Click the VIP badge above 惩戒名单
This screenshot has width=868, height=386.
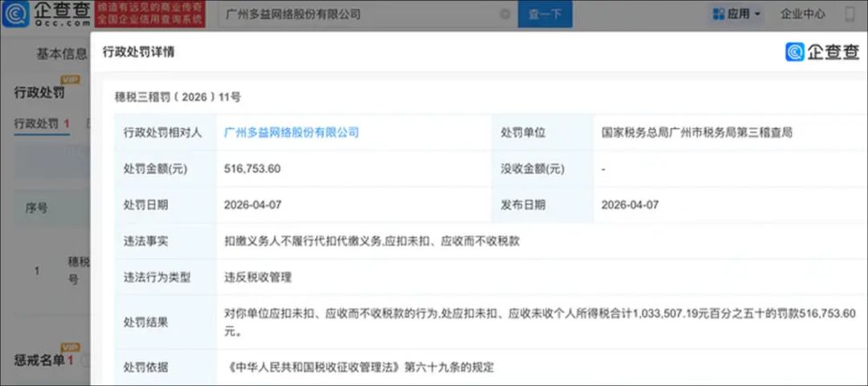coord(70,347)
